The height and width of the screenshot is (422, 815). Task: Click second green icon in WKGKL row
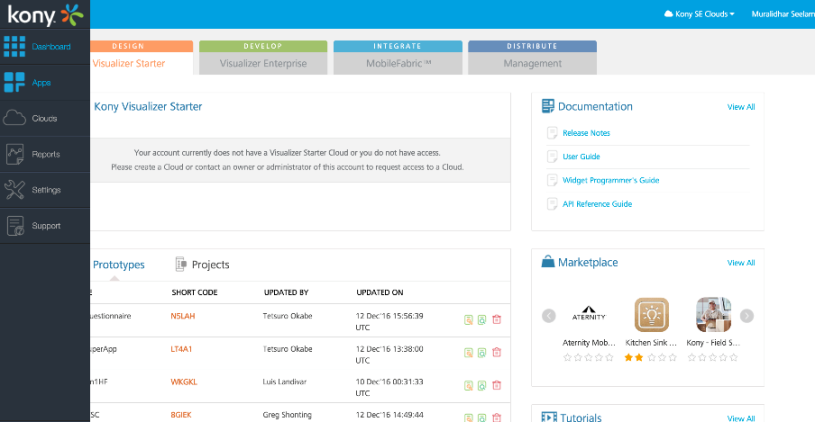point(482,385)
